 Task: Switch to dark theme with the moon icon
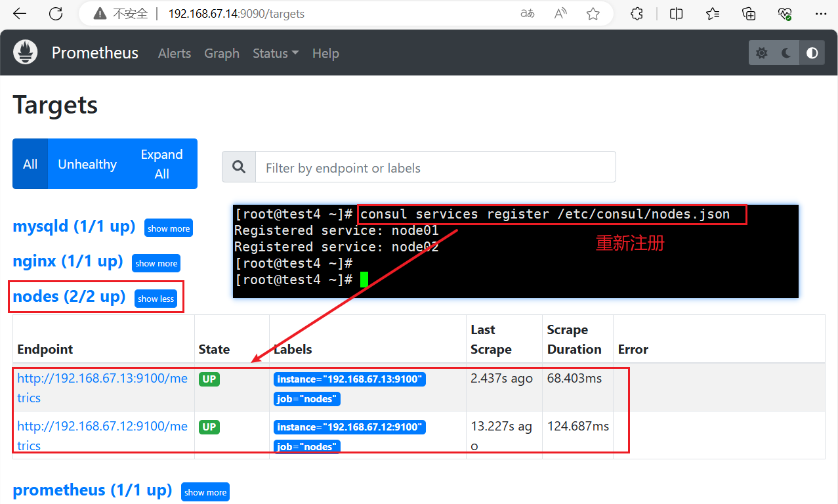(x=786, y=53)
